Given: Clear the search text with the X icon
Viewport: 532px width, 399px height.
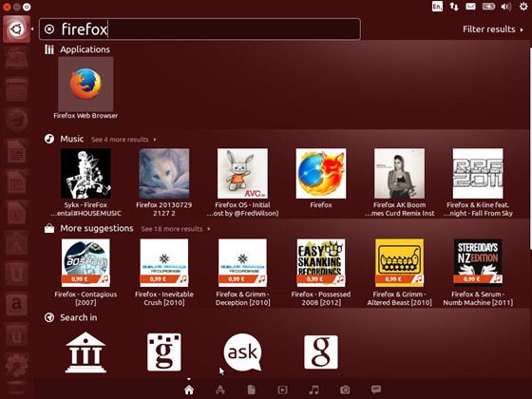Looking at the screenshot, I should point(49,29).
